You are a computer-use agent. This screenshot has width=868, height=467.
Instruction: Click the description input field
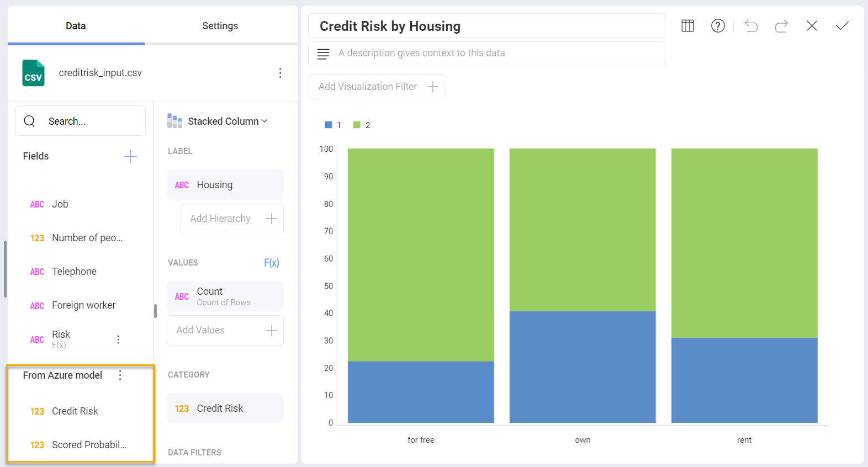[486, 54]
